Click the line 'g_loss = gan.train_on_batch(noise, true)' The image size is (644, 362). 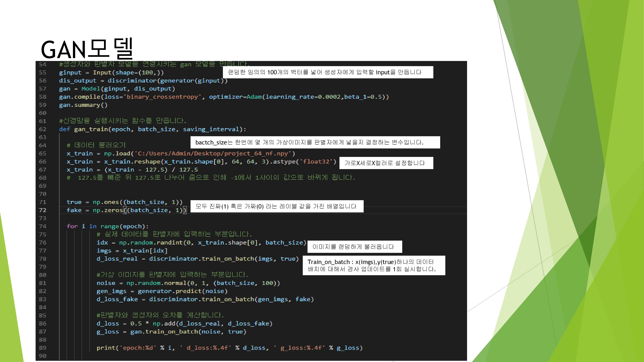coord(171,332)
